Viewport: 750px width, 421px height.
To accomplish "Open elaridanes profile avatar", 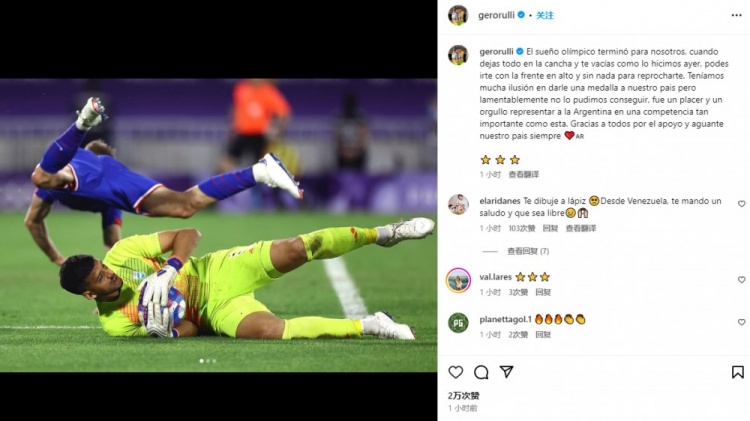I will 458,205.
